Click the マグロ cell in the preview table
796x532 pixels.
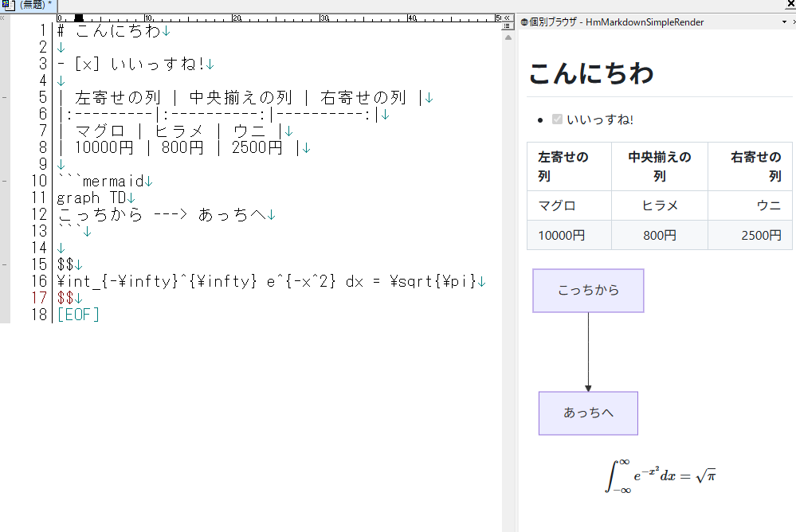tap(569, 205)
